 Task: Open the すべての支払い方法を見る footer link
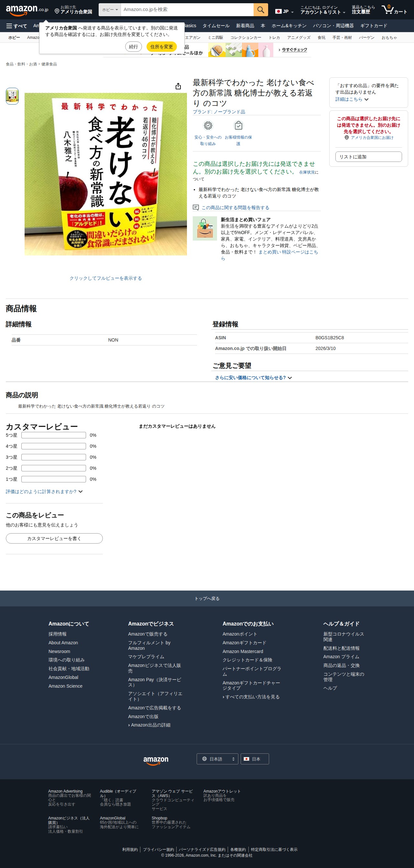252,697
